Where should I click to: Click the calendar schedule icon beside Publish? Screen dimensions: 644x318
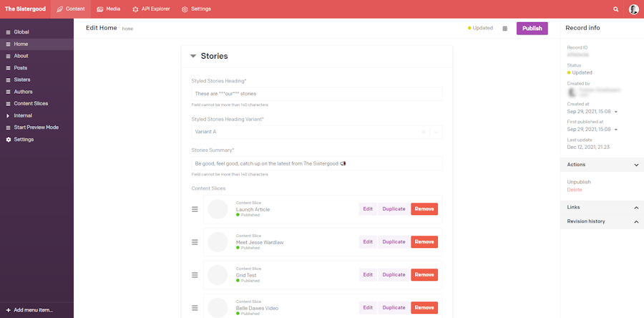tap(504, 29)
